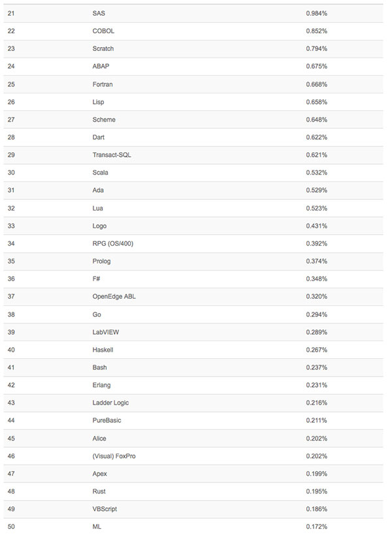Select the OpenEdge ABL row
Screen dimensions: 392x534
pyautogui.click(x=193, y=297)
